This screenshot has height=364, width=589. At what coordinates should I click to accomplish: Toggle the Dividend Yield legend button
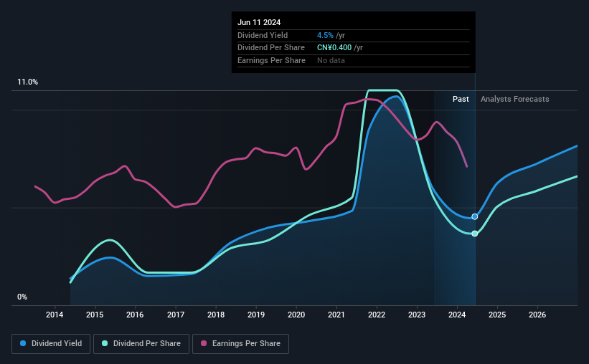[51, 344]
